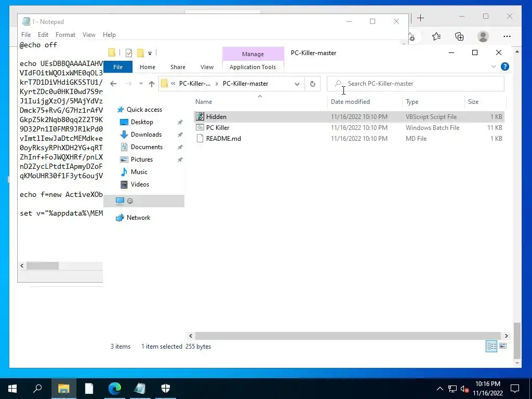Open Application Tools ribbon tab
532x399 pixels.
click(253, 67)
